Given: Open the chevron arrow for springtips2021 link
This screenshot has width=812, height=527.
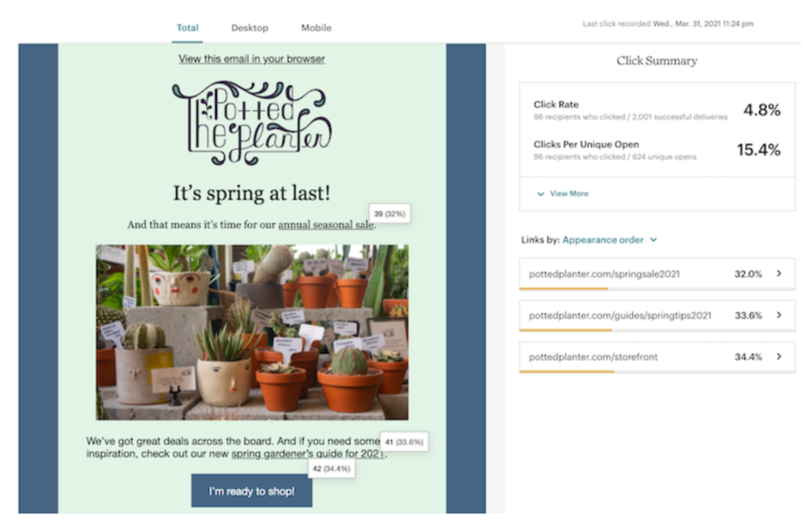Looking at the screenshot, I should click(x=779, y=315).
